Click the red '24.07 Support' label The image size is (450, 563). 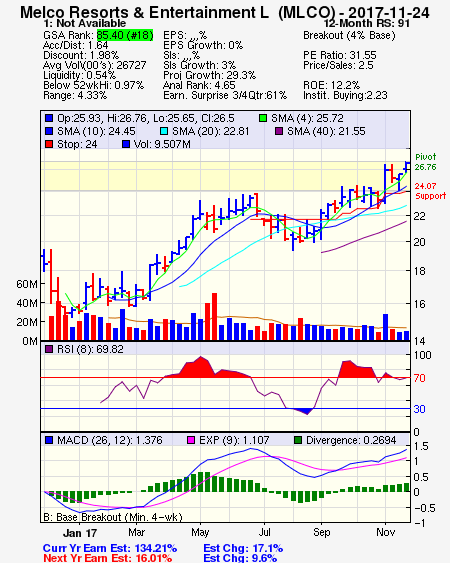point(430,191)
